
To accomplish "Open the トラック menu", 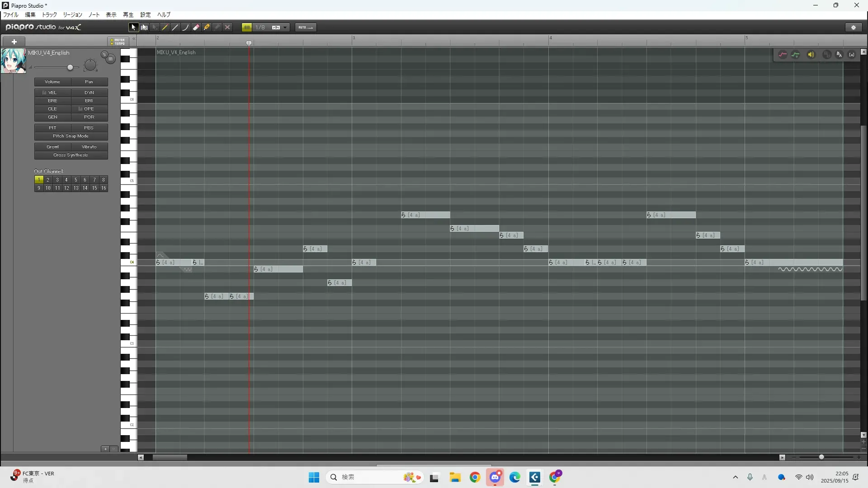I will [49, 15].
